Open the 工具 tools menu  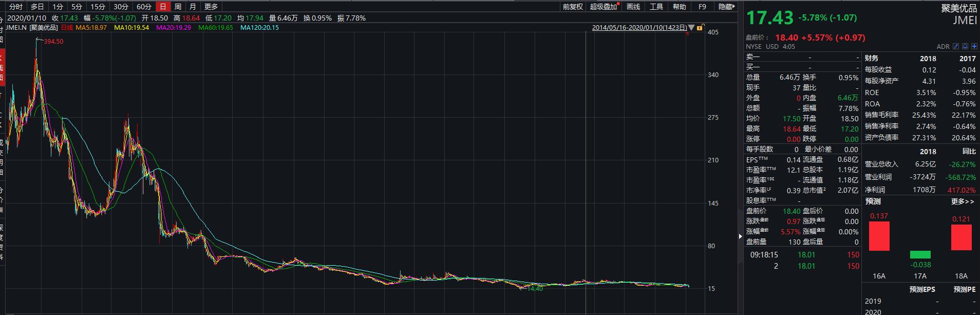[656, 7]
